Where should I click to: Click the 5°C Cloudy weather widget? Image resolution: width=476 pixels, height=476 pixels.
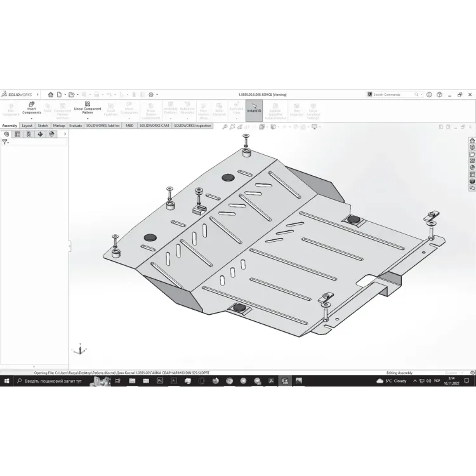click(392, 381)
